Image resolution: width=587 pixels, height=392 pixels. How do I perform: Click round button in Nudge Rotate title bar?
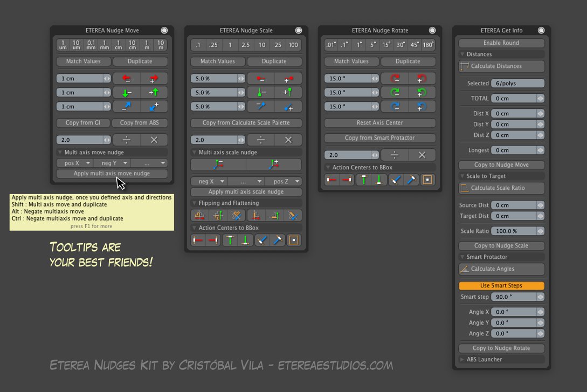(432, 30)
